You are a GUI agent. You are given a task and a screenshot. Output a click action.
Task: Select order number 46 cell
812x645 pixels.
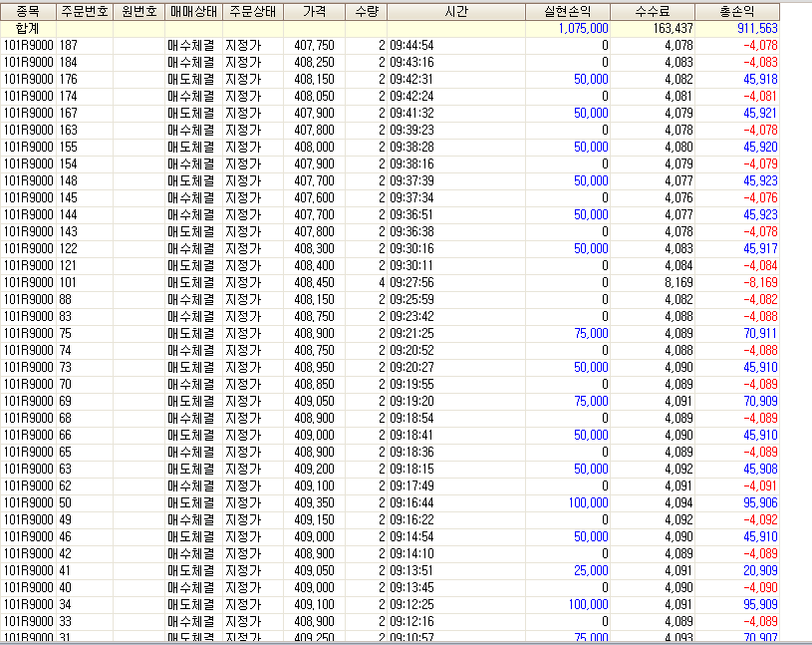point(65,537)
